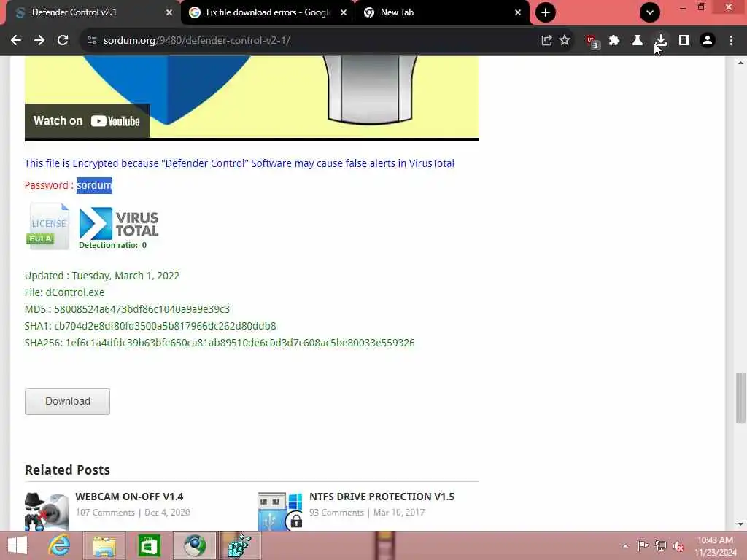747x560 pixels.
Task: Open the network tray icon
Action: coord(660,546)
